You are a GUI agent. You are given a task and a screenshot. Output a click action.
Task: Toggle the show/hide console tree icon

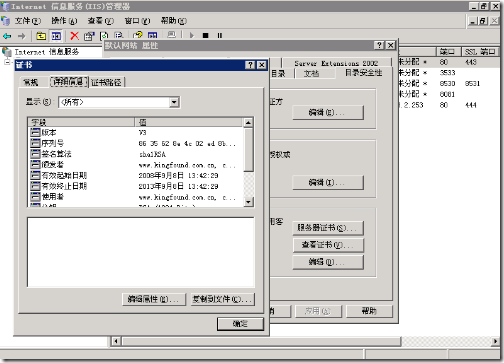[56, 36]
